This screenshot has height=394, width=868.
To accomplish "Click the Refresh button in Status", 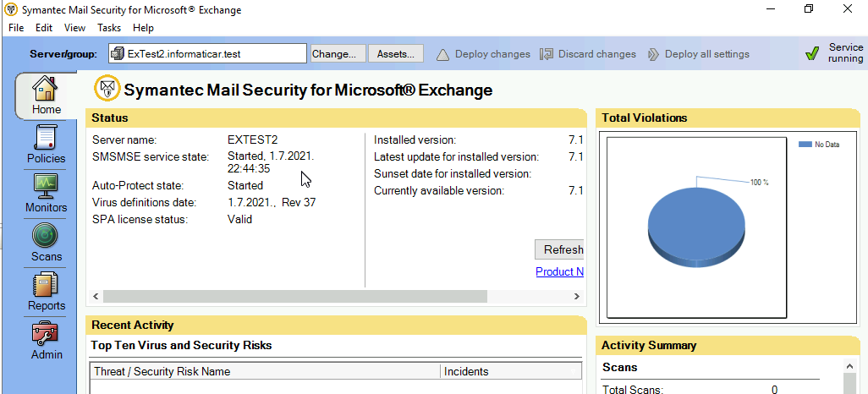I will tap(560, 249).
